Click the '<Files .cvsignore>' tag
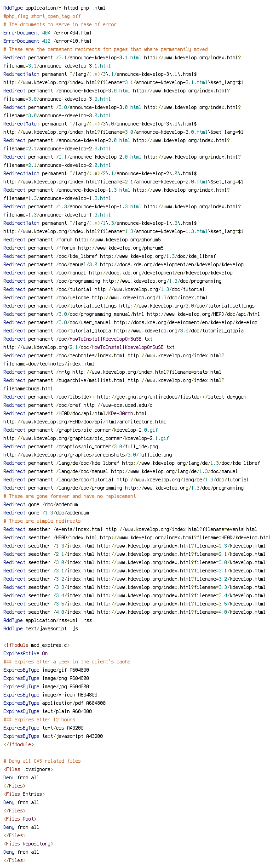Viewport: 276px width, 868px height. pyautogui.click(x=28, y=769)
